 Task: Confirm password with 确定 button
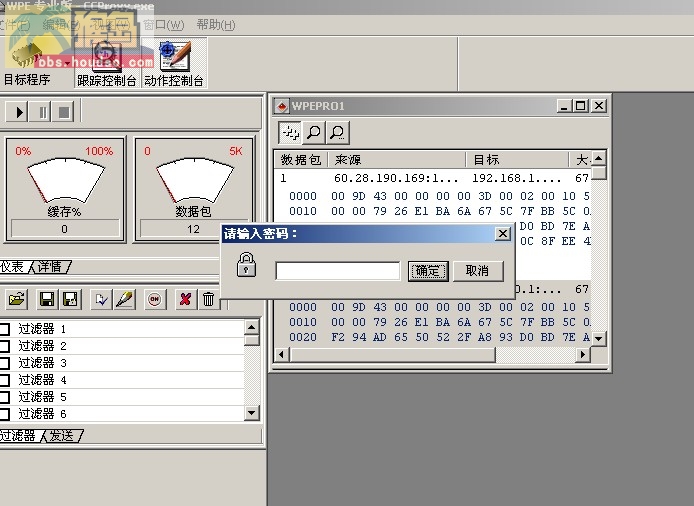pos(428,270)
